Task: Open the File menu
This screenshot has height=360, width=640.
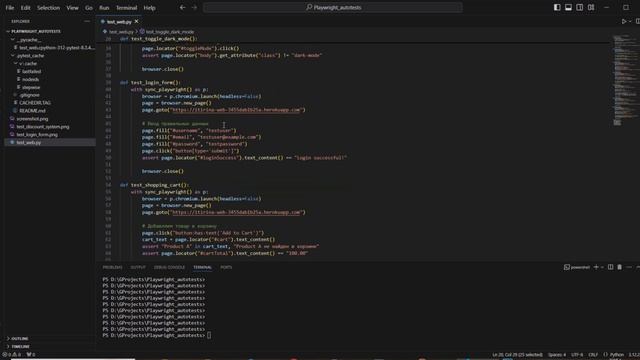Action: pos(10,8)
